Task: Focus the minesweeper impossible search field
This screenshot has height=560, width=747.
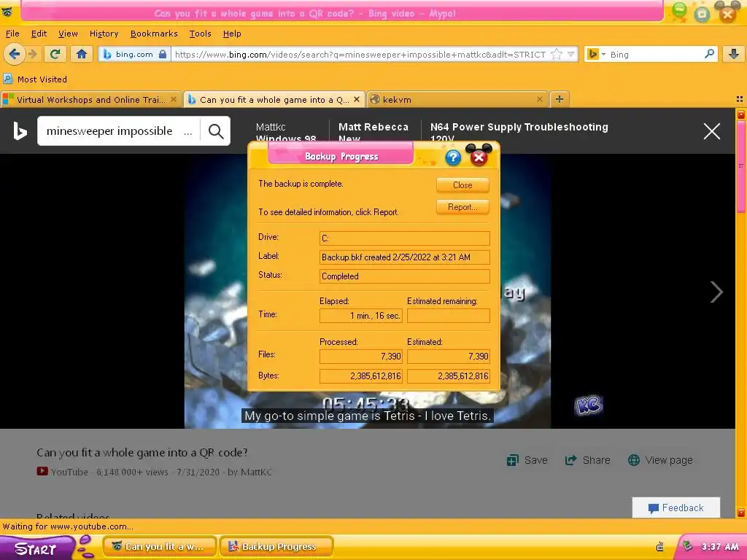Action: pos(119,131)
